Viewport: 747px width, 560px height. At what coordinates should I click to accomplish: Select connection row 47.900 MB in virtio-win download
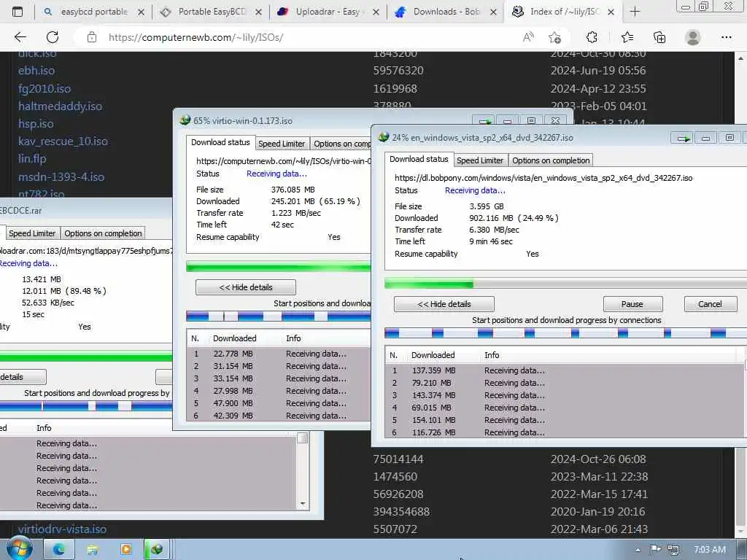click(x=279, y=403)
